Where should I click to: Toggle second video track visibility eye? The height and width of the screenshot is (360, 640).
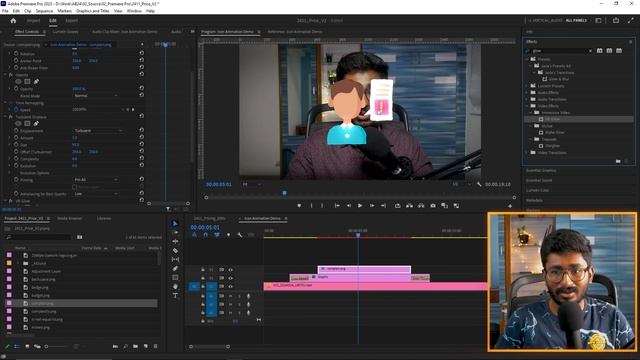coord(230,278)
